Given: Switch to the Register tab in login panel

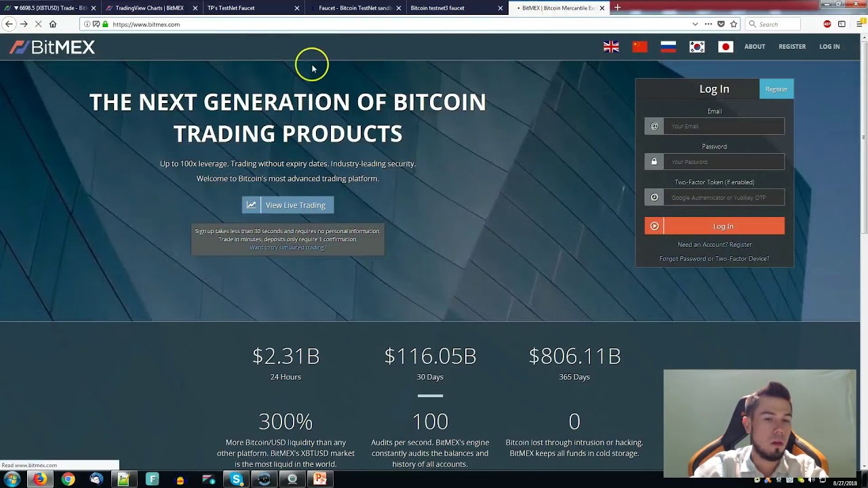Looking at the screenshot, I should tap(776, 89).
